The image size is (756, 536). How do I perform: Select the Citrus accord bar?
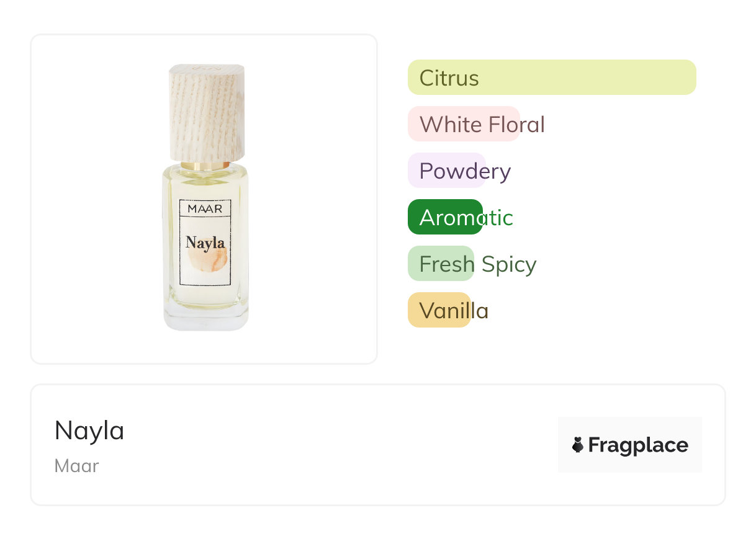pos(551,78)
